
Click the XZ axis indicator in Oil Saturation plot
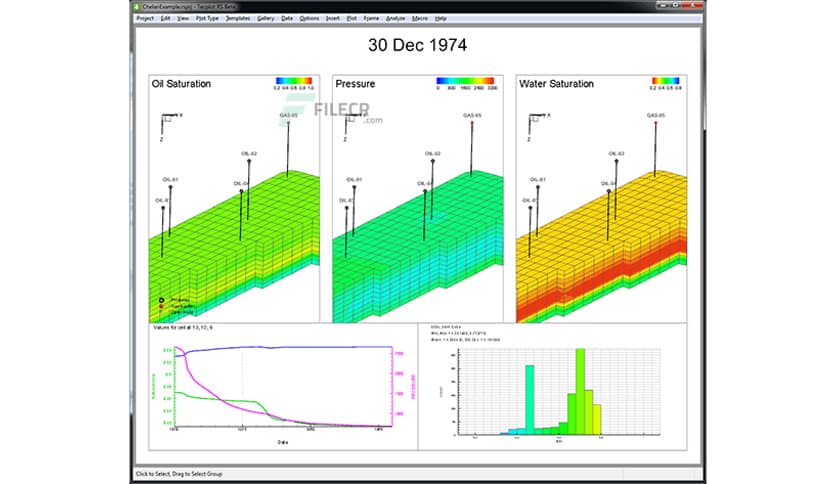tap(170, 122)
